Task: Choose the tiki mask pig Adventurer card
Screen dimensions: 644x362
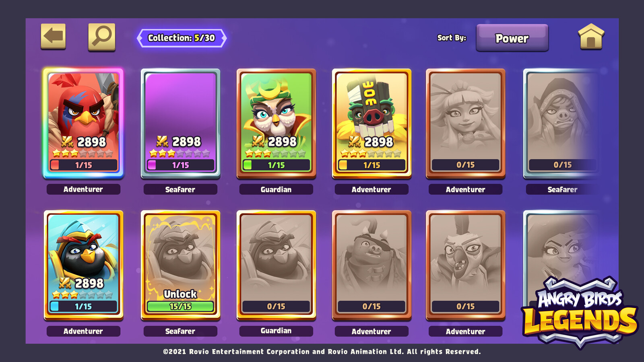Action: click(x=372, y=123)
